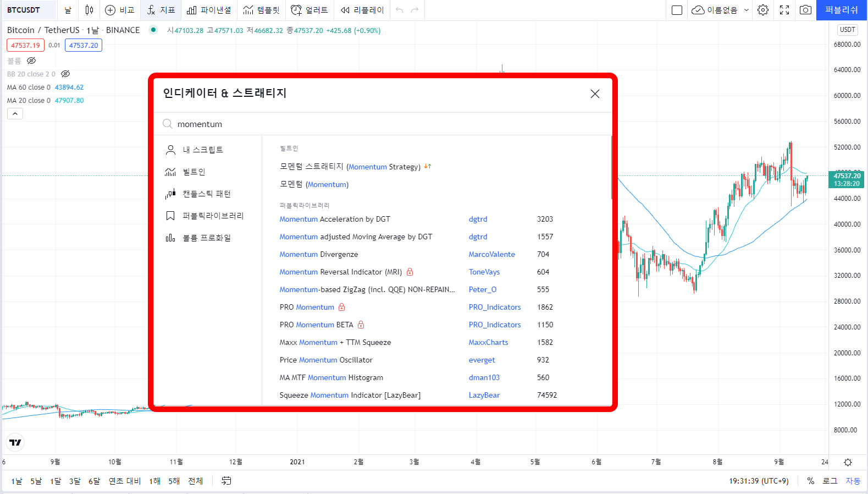Open chart settings gear icon

click(x=763, y=10)
